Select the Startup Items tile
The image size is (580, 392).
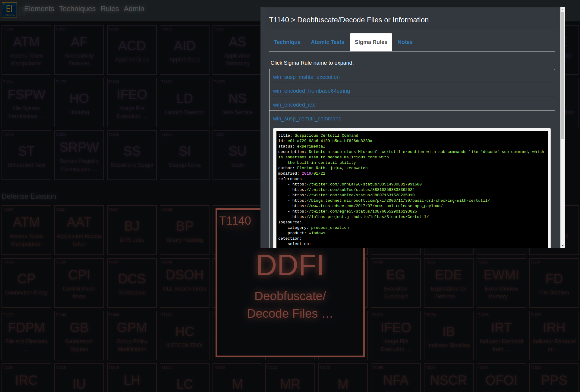pos(184,155)
